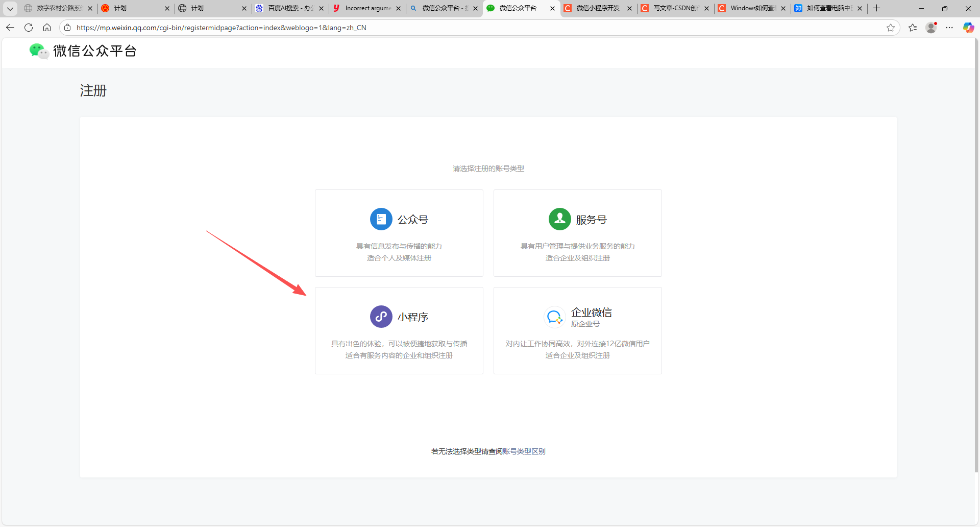This screenshot has width=980, height=527.
Task: Open the browser profile avatar
Action: 931,28
